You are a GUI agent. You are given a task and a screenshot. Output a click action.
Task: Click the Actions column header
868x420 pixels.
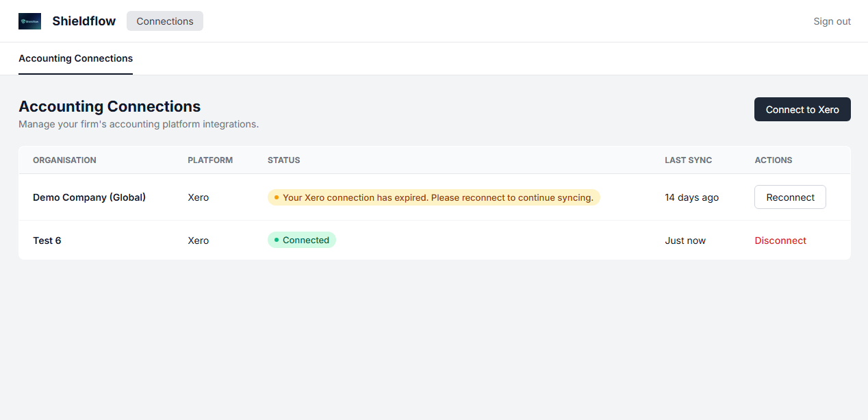pyautogui.click(x=774, y=160)
